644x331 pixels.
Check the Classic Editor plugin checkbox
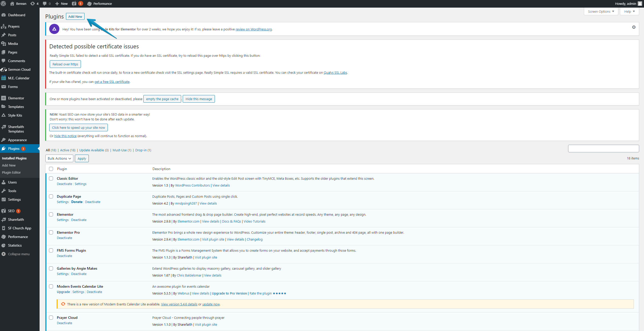pyautogui.click(x=51, y=178)
